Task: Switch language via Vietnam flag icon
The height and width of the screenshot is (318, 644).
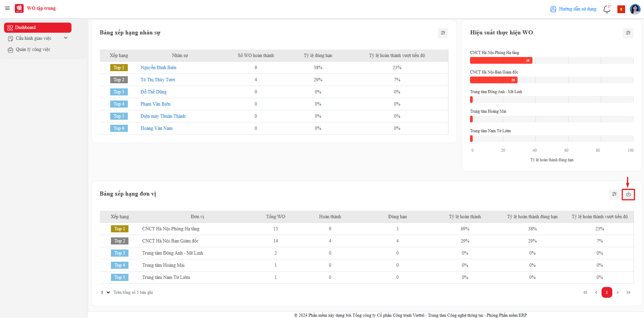Action: (621, 9)
